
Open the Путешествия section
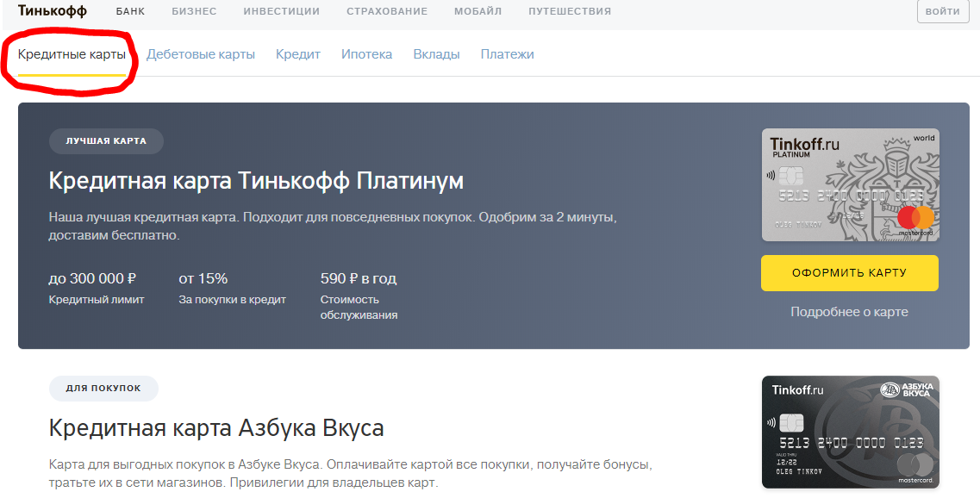tap(570, 12)
